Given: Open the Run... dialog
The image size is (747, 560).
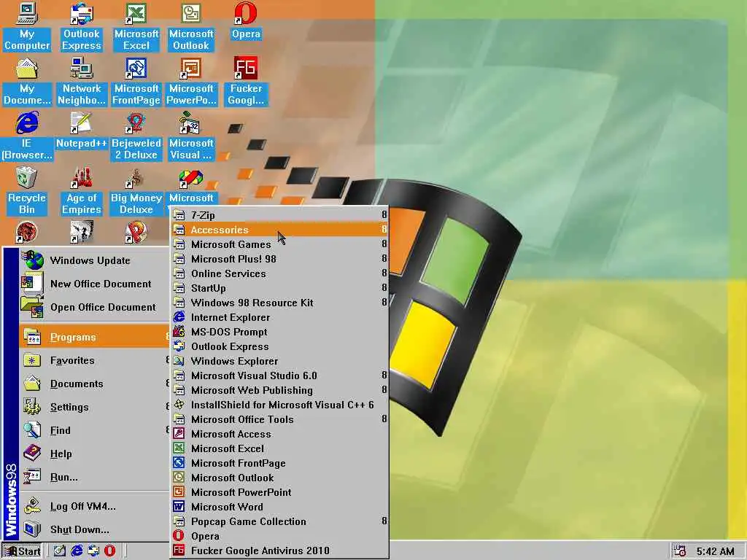Looking at the screenshot, I should pyautogui.click(x=94, y=477).
